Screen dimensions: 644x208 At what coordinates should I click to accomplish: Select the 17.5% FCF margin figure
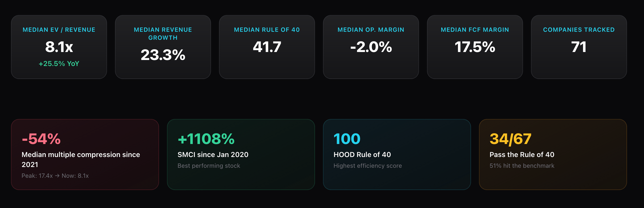pyautogui.click(x=475, y=47)
